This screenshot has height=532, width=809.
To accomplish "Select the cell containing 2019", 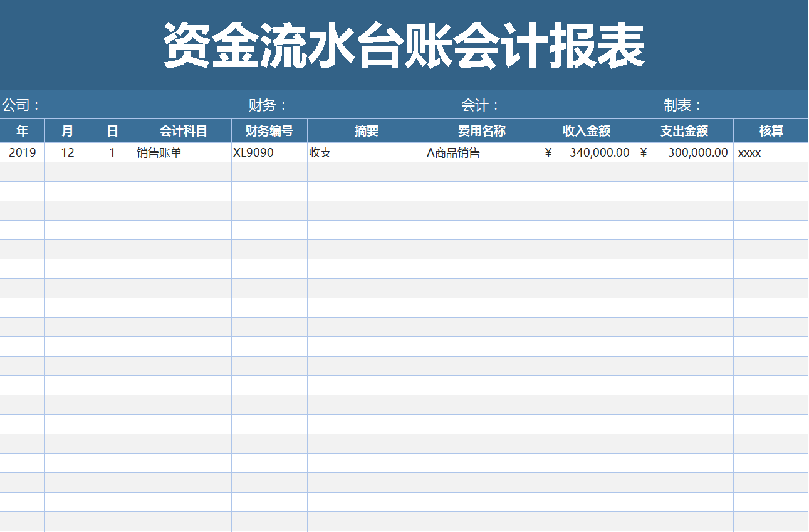I will click(23, 152).
